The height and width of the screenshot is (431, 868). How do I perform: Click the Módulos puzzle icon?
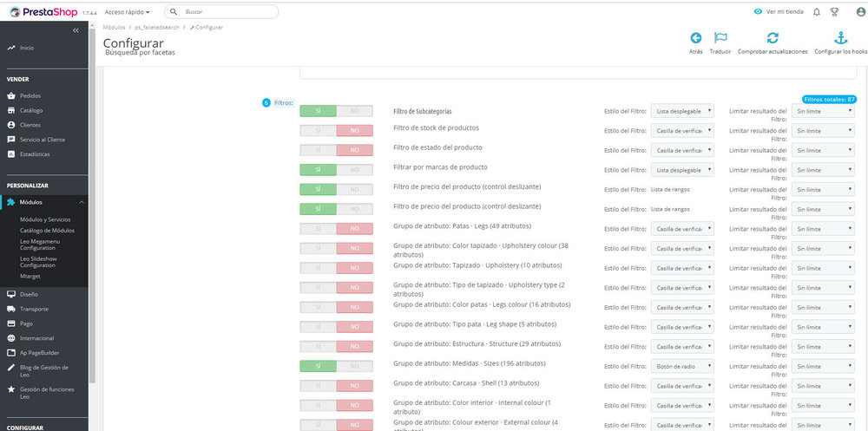click(x=11, y=203)
